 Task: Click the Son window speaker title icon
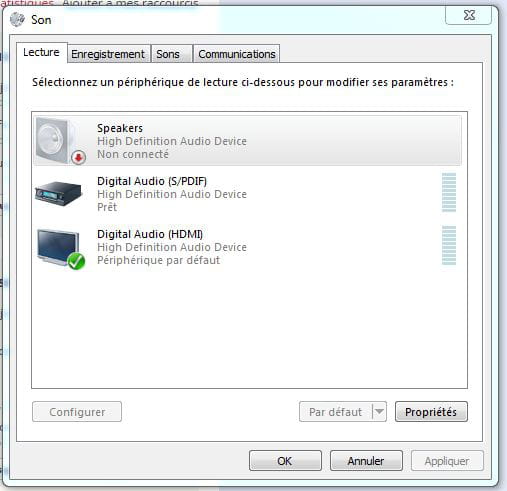pyautogui.click(x=17, y=20)
